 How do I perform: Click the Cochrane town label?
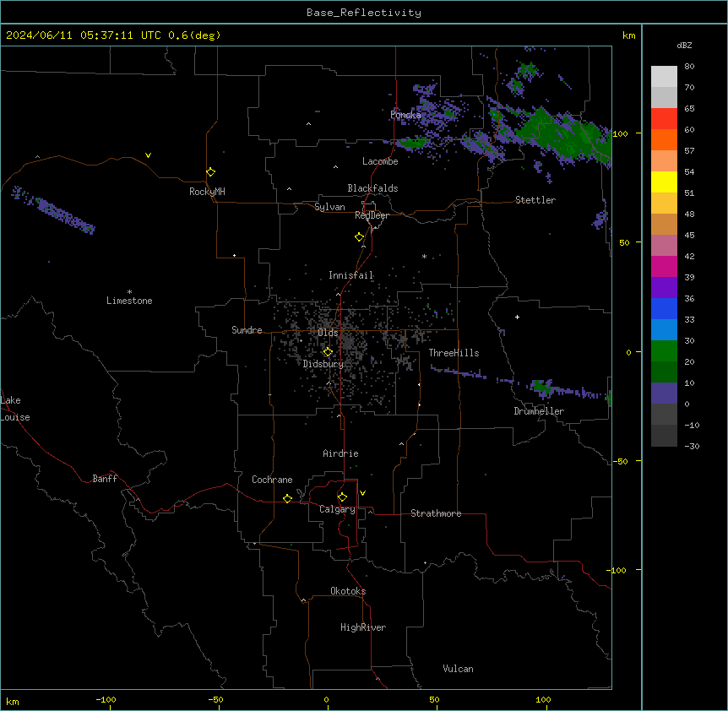(272, 480)
